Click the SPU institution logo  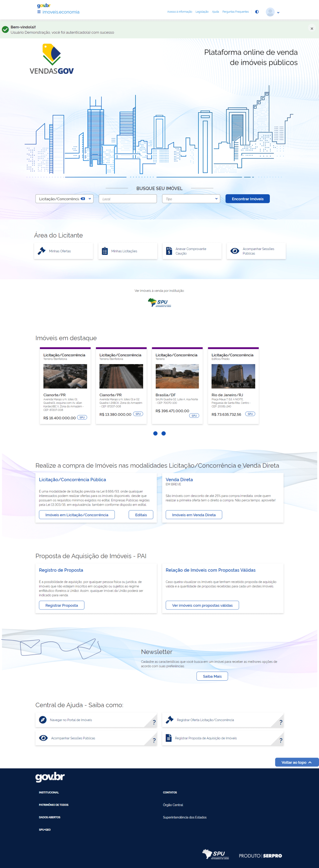[x=159, y=302]
